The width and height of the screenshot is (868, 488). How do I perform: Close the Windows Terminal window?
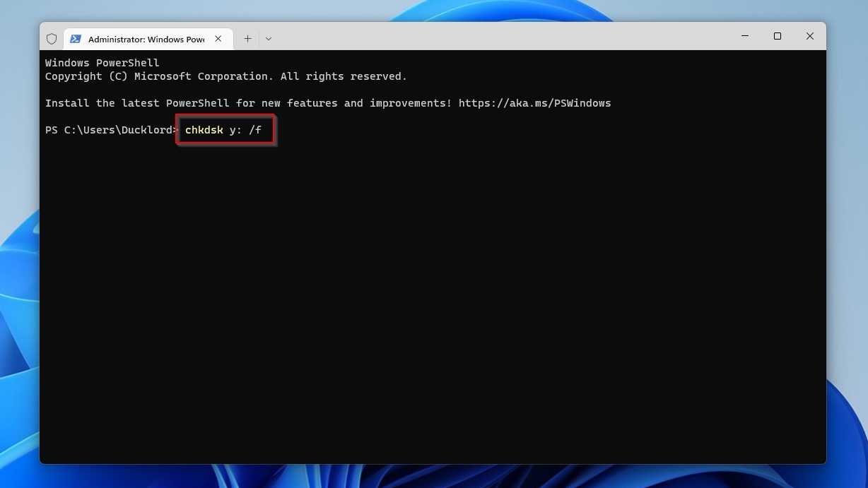coord(810,36)
